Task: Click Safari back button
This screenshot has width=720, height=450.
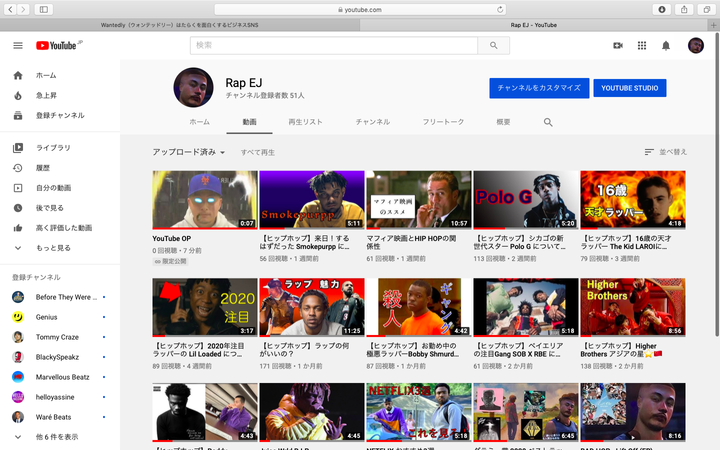Action: pyautogui.click(x=10, y=9)
